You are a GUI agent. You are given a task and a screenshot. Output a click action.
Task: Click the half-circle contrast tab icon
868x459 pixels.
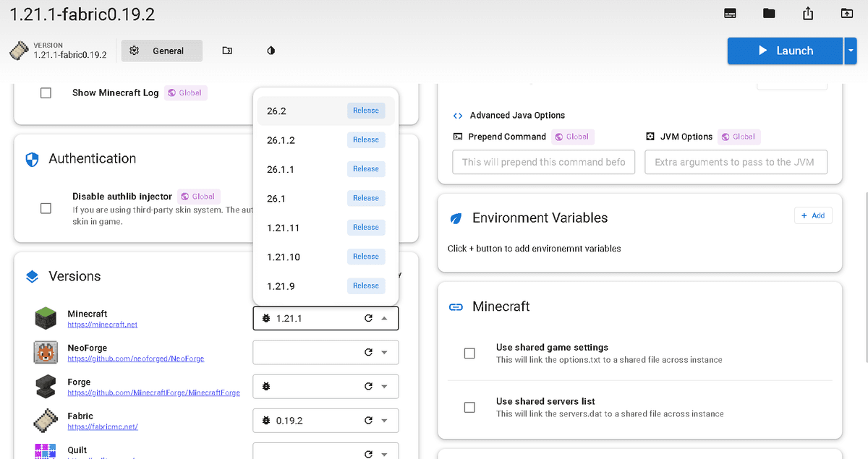pos(271,51)
